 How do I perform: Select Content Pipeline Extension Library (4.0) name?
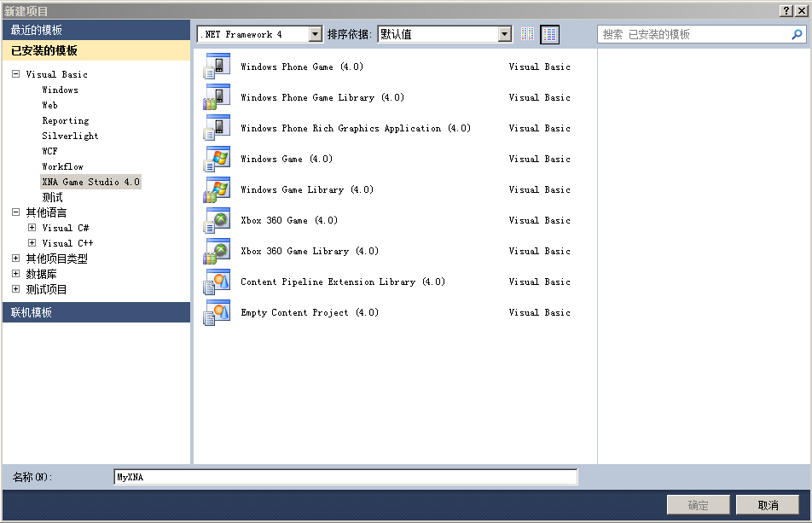(343, 282)
